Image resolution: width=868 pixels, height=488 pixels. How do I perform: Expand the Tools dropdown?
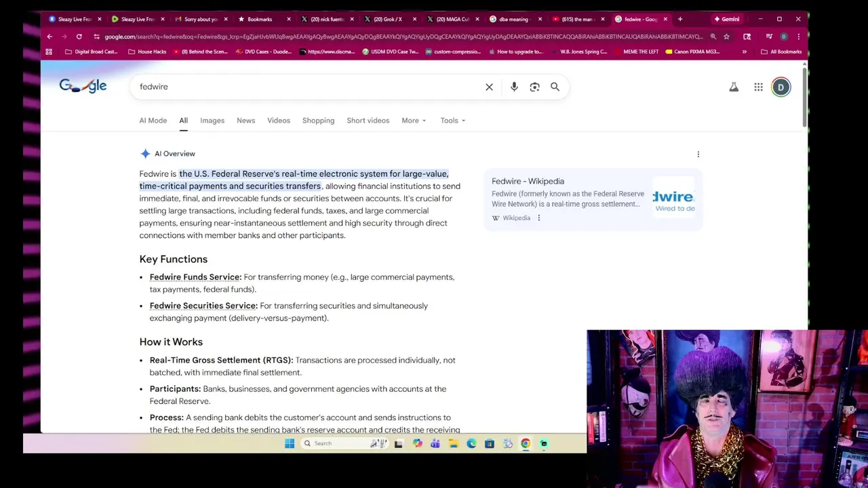pos(452,121)
